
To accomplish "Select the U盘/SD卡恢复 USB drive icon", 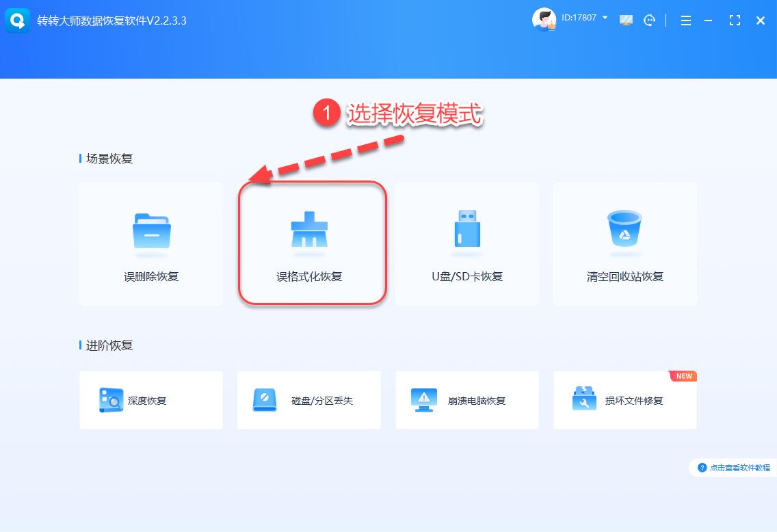I will [466, 229].
